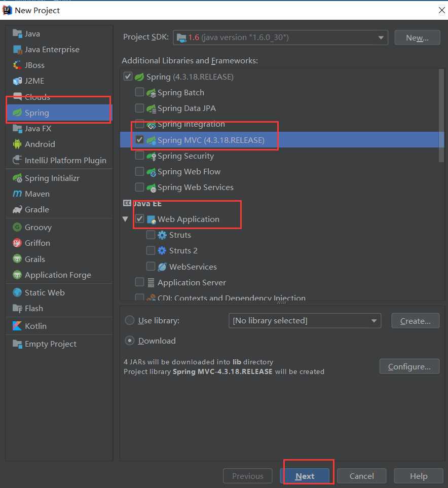
Task: Select the J2ME icon in sidebar
Action: pos(17,81)
